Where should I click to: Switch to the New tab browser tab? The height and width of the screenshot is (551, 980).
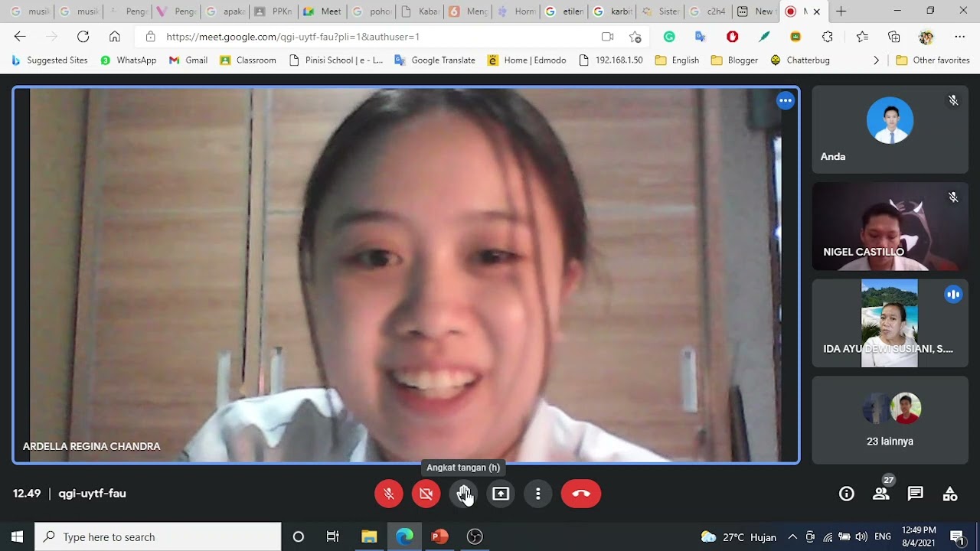[756, 11]
